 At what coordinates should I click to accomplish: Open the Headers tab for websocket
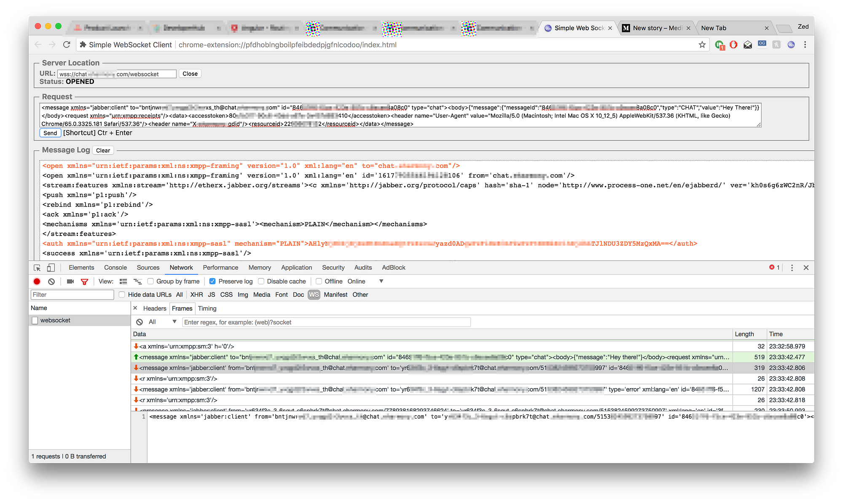tap(154, 308)
